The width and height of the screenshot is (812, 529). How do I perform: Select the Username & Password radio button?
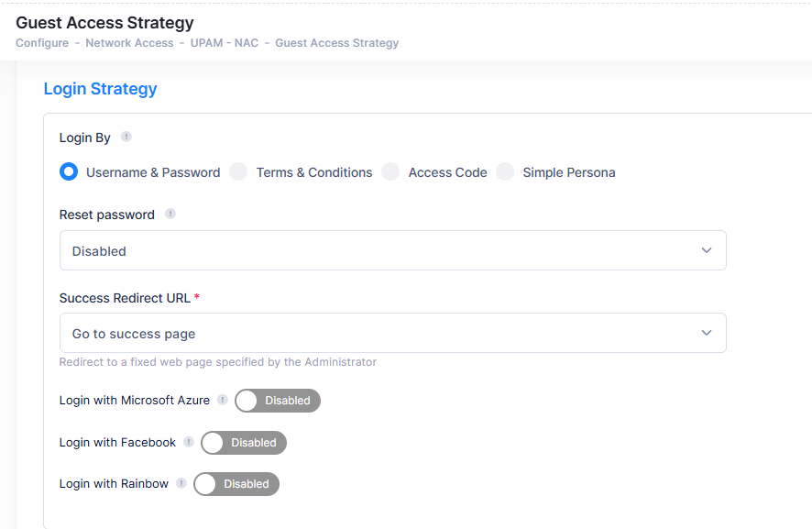(69, 171)
